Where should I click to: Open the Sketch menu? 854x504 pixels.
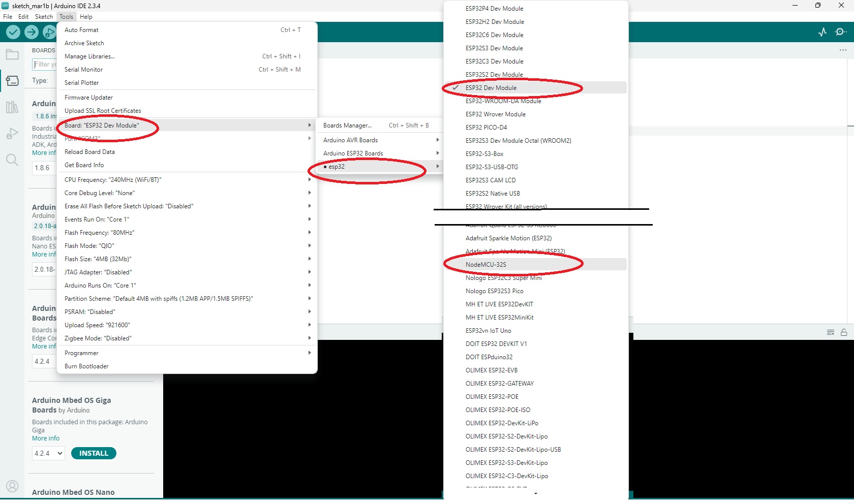44,17
